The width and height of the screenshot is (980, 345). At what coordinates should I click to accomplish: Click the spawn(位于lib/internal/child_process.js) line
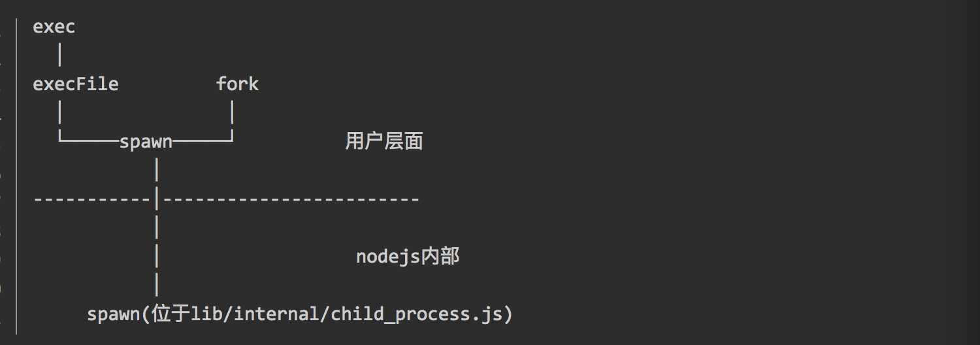point(300,315)
